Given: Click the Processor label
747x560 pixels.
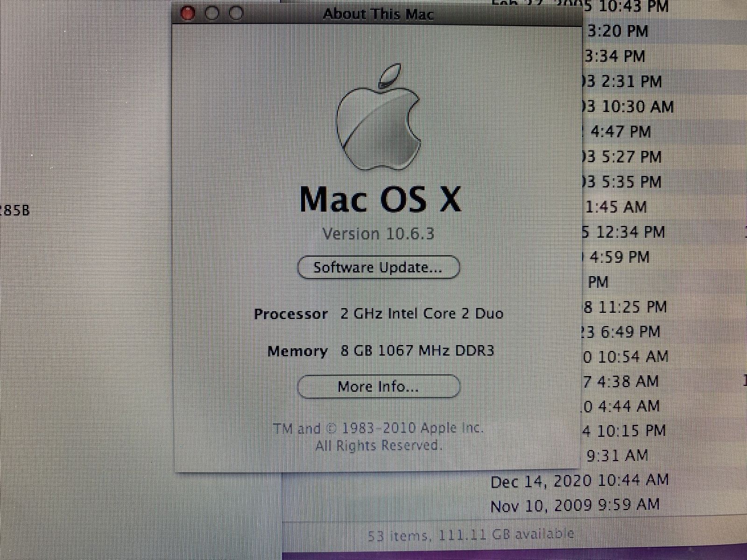Looking at the screenshot, I should click(x=290, y=314).
